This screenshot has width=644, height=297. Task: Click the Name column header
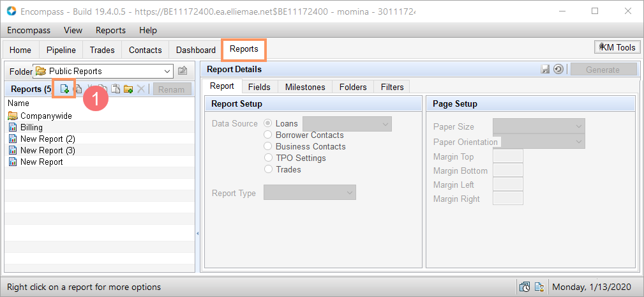100,103
